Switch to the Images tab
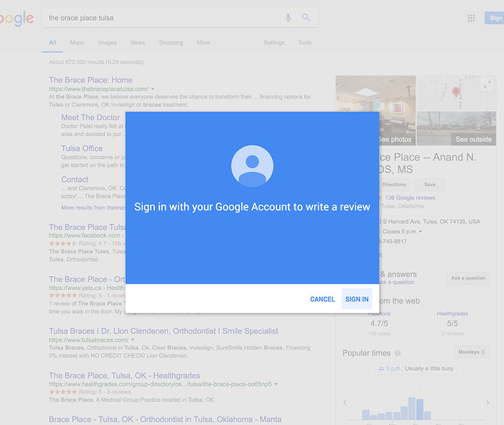The image size is (504, 425). [x=107, y=43]
